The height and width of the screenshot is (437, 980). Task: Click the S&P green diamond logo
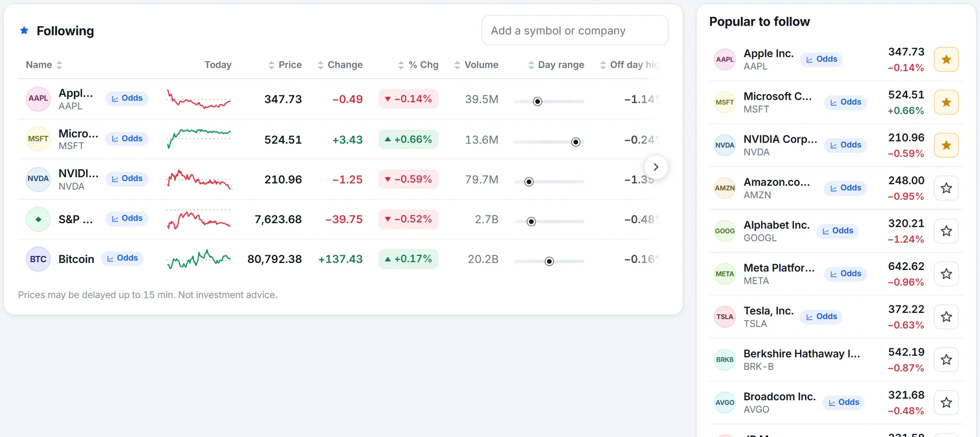38,219
